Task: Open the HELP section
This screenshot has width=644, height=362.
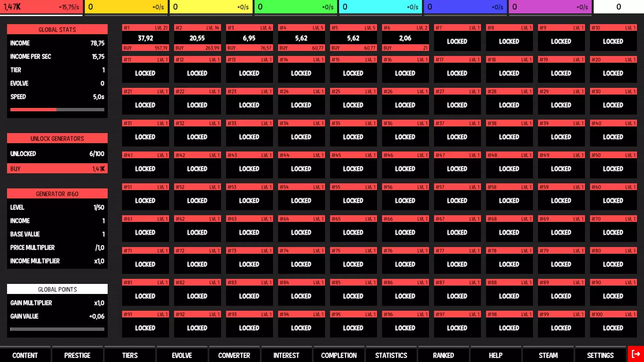Action: (495, 355)
